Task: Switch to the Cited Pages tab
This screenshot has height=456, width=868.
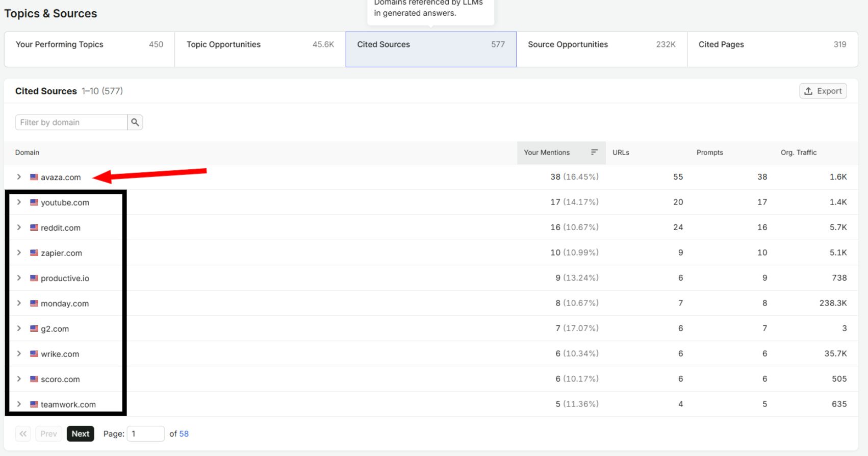Action: [773, 49]
